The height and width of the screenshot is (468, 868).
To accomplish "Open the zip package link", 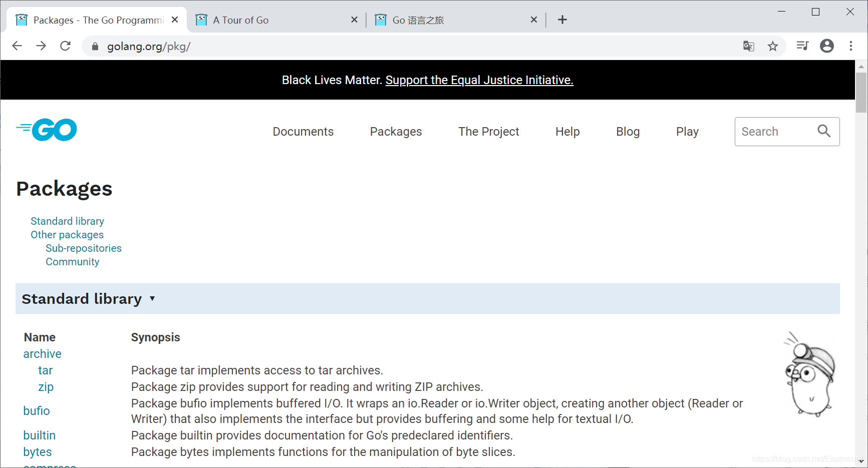I will coord(46,387).
